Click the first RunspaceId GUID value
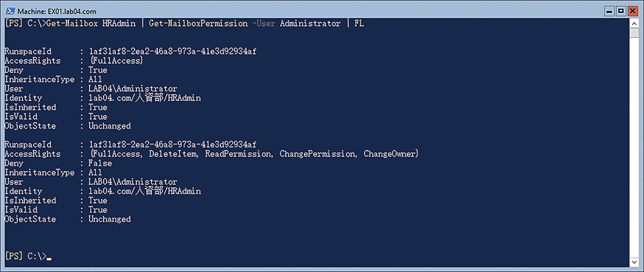644x272 pixels. 173,51
